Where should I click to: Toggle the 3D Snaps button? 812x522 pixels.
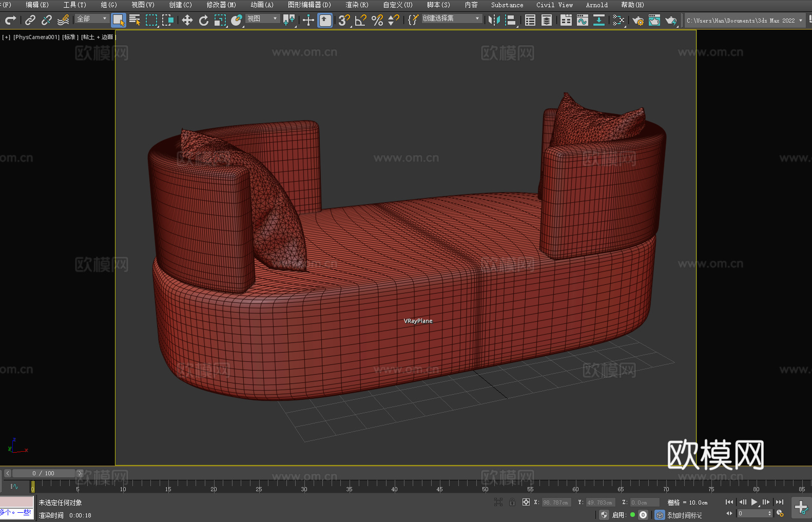(344, 20)
